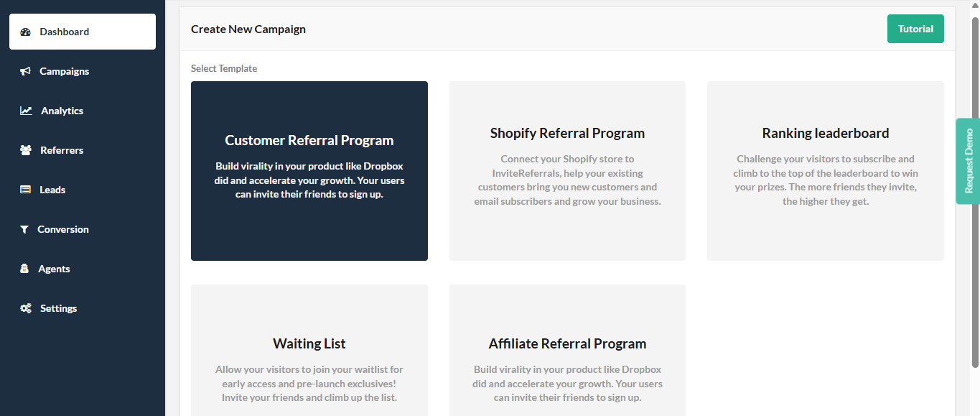
Task: Click the Request Demo side tab
Action: pos(969,161)
